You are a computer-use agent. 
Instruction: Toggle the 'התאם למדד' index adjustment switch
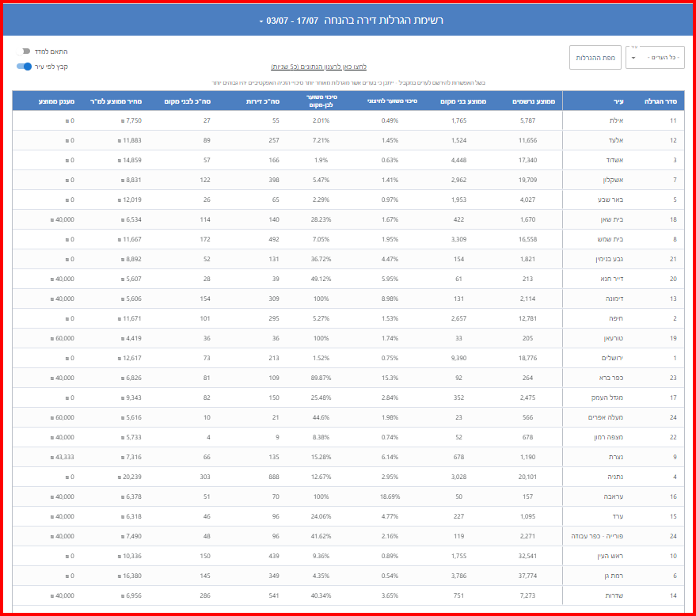click(x=25, y=51)
